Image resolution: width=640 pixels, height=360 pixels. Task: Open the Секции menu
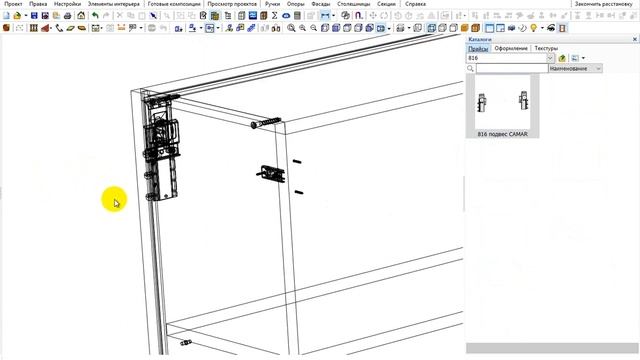tap(386, 4)
